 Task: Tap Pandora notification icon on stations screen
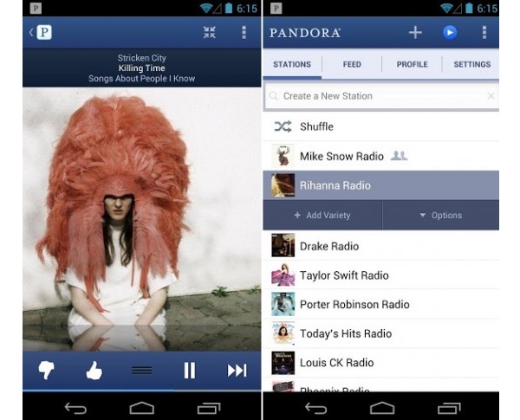click(x=276, y=9)
